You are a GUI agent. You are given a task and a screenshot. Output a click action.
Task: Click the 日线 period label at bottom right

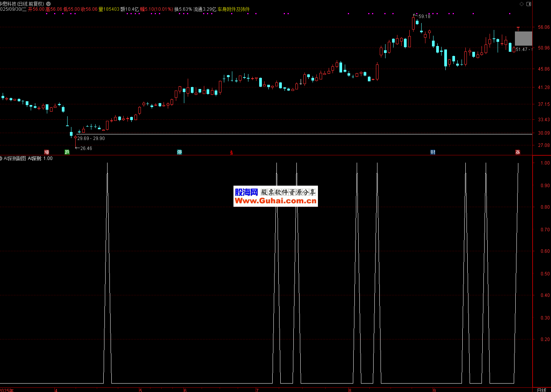click(541, 390)
